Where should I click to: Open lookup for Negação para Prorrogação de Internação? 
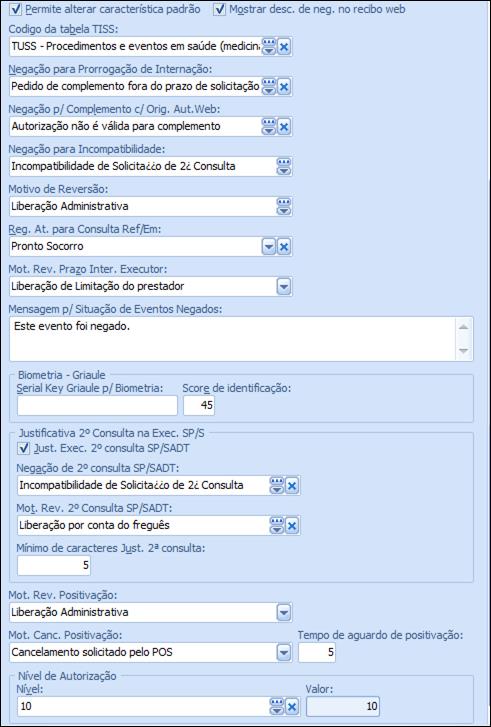click(x=269, y=87)
